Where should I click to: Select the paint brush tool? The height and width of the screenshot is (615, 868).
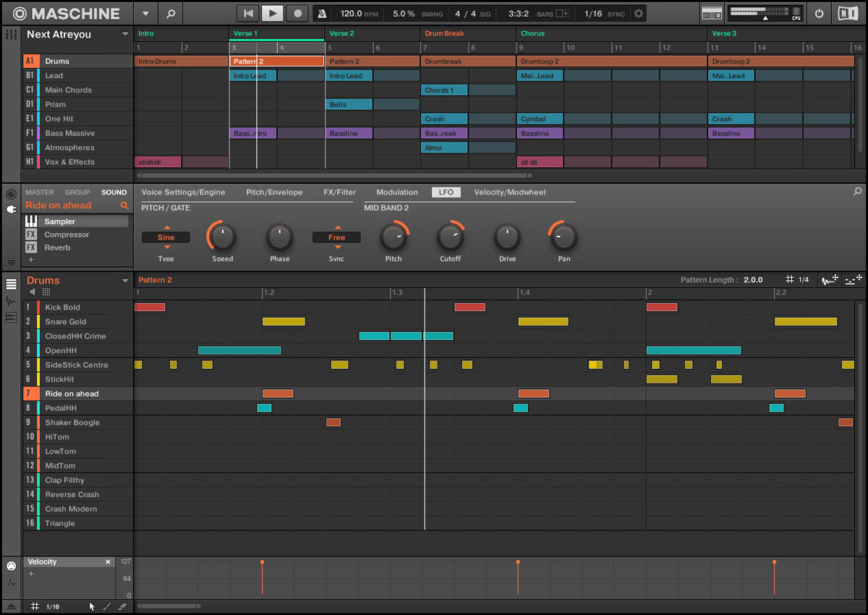click(107, 606)
